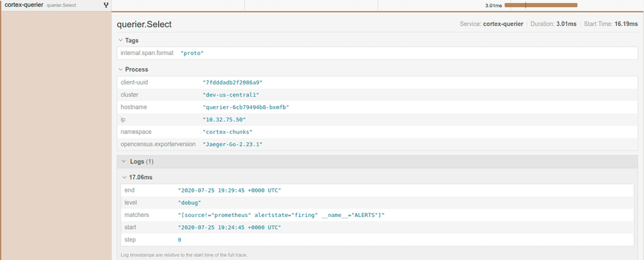Click the level value "debug"
This screenshot has width=644, height=260.
coord(190,203)
